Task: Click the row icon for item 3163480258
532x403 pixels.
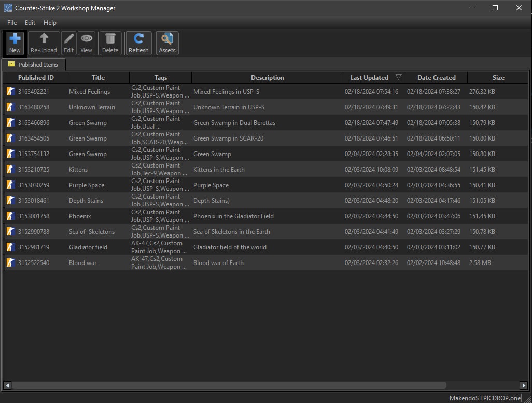Action: [x=10, y=107]
